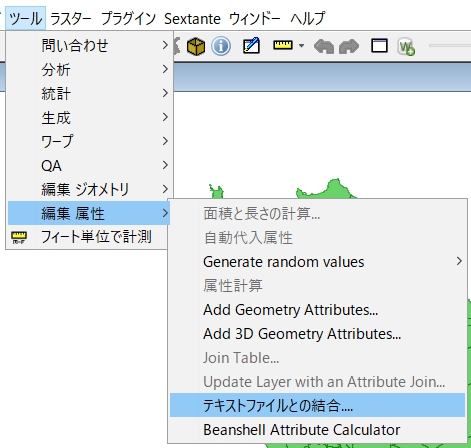The width and height of the screenshot is (471, 448).
Task: Click the redo arrow icon
Action: point(349,46)
